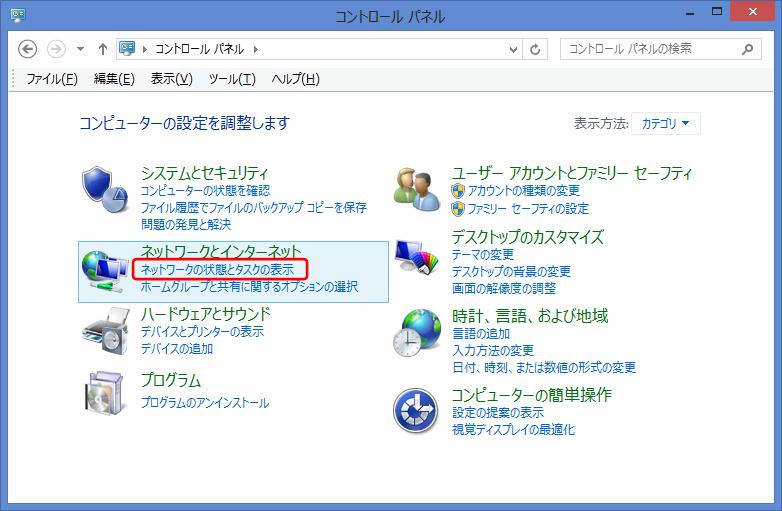Refresh the Control Panel view
The width and height of the screenshot is (782, 511).
[x=535, y=49]
